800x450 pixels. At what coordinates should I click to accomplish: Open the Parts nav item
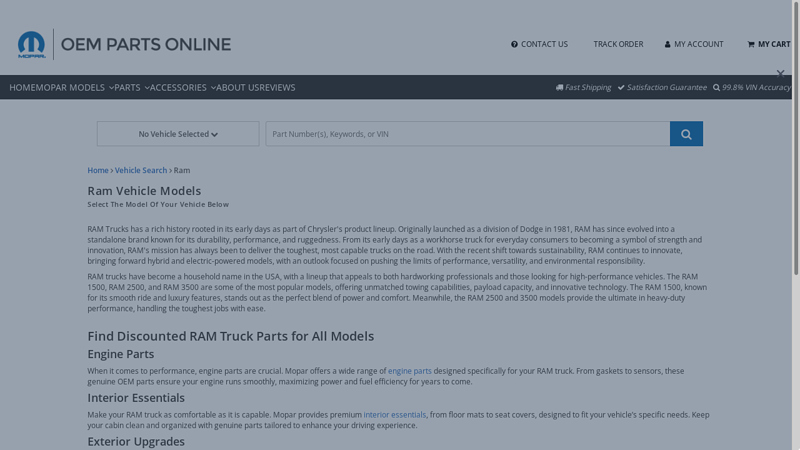128,87
